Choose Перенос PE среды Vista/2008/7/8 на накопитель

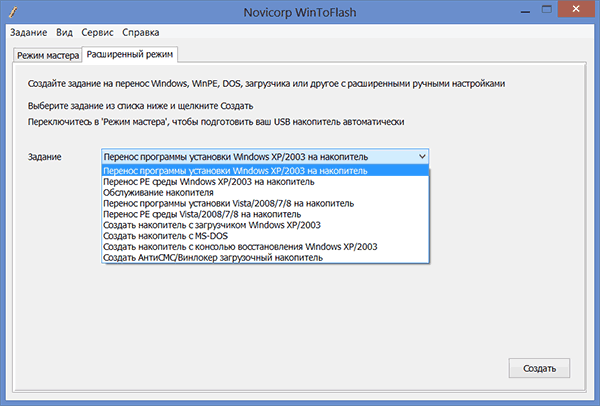click(265, 214)
